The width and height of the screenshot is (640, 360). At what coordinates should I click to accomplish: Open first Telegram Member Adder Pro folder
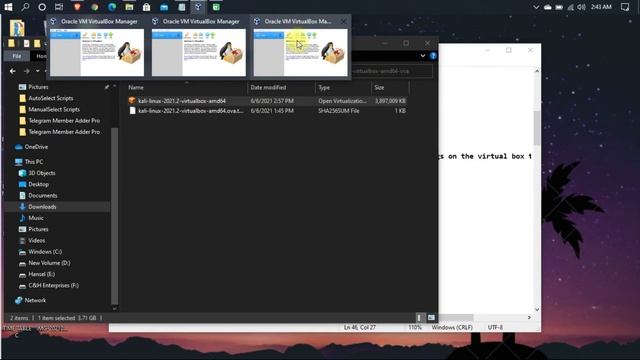click(64, 120)
